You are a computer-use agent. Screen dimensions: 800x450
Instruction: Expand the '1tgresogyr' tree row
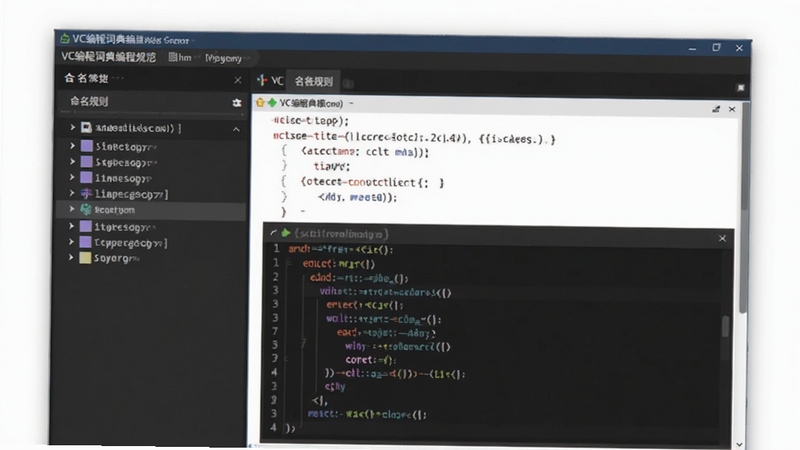click(x=72, y=226)
